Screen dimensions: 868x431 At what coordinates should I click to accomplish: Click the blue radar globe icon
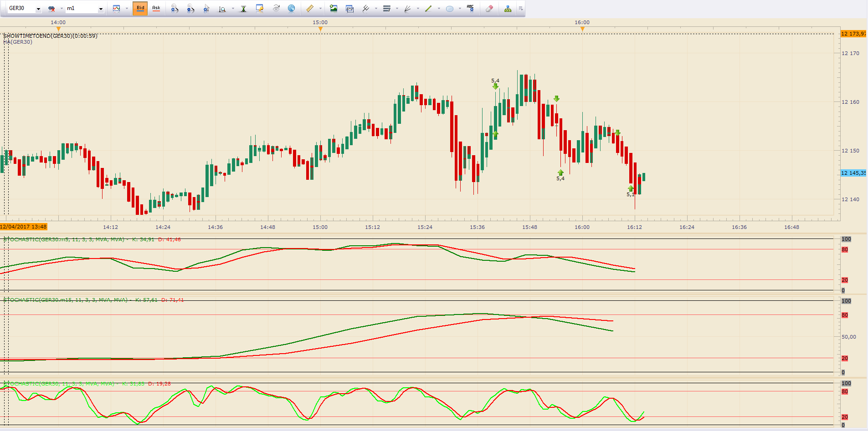click(x=292, y=9)
